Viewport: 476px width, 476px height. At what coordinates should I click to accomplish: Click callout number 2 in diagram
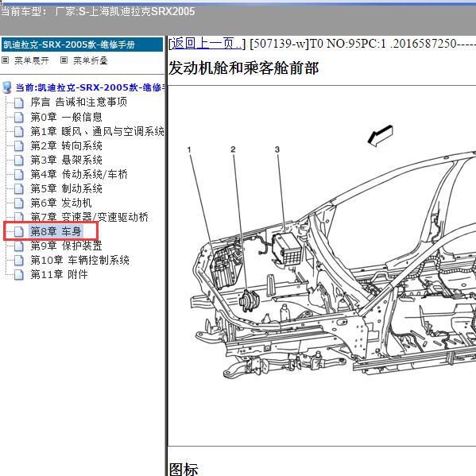tap(233, 149)
